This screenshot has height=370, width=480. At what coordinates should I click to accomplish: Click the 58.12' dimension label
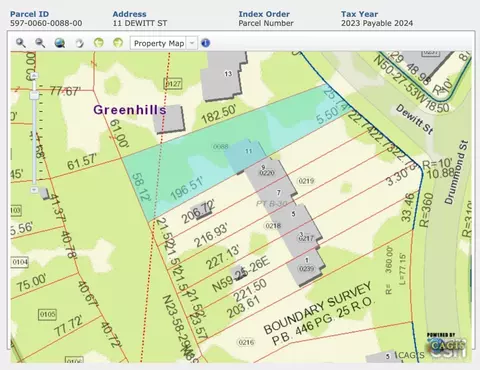[x=141, y=187]
